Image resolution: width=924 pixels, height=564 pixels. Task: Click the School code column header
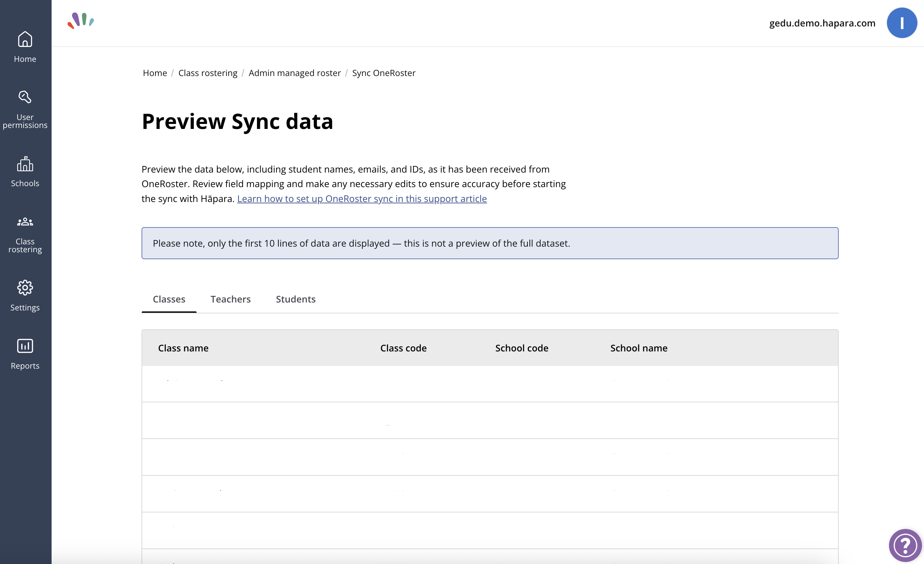coord(521,348)
